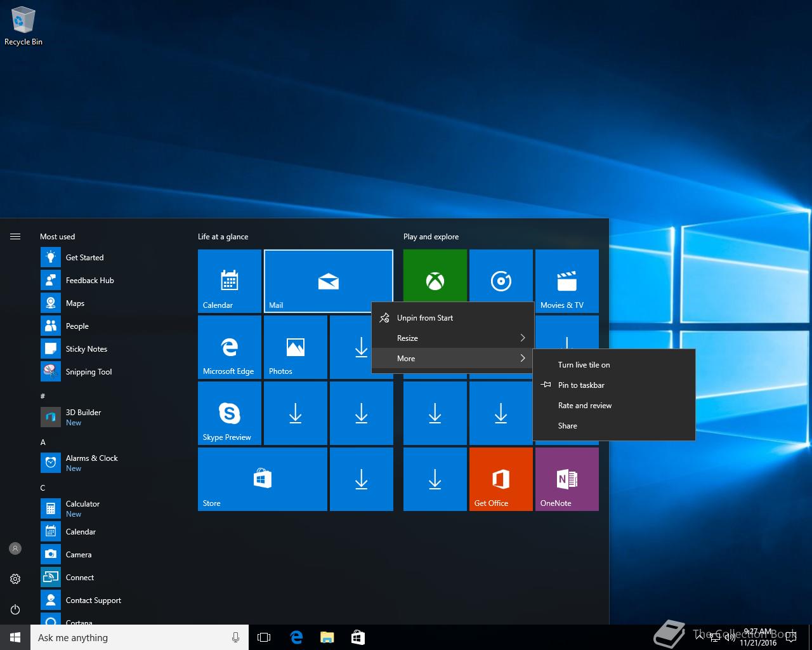Open the Movies & TV tile

(566, 281)
